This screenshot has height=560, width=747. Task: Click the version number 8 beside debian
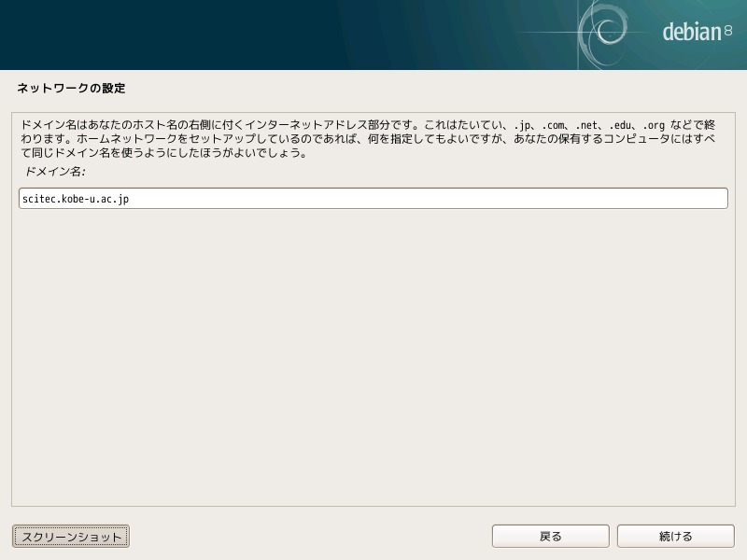pyautogui.click(x=728, y=31)
